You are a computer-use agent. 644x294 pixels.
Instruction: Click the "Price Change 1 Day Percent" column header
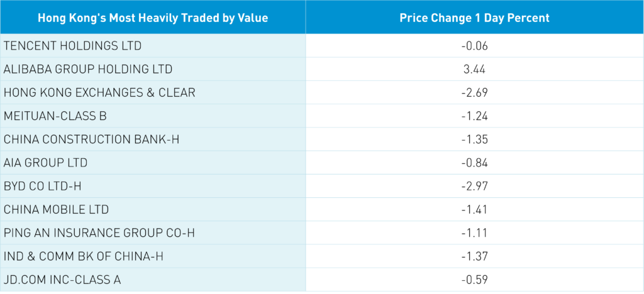[x=474, y=18]
